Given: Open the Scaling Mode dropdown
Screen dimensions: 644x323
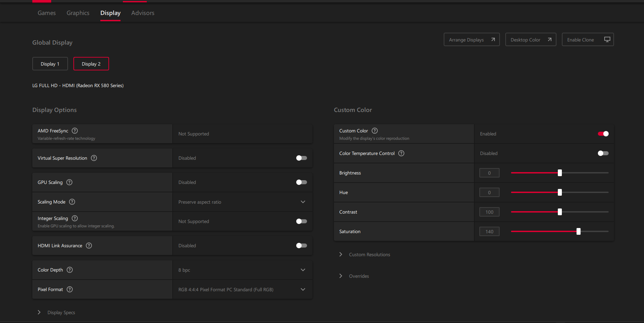Looking at the screenshot, I should point(242,202).
